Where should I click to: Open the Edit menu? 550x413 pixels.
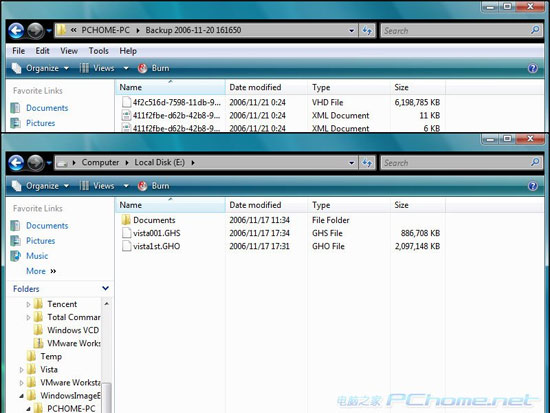42,51
